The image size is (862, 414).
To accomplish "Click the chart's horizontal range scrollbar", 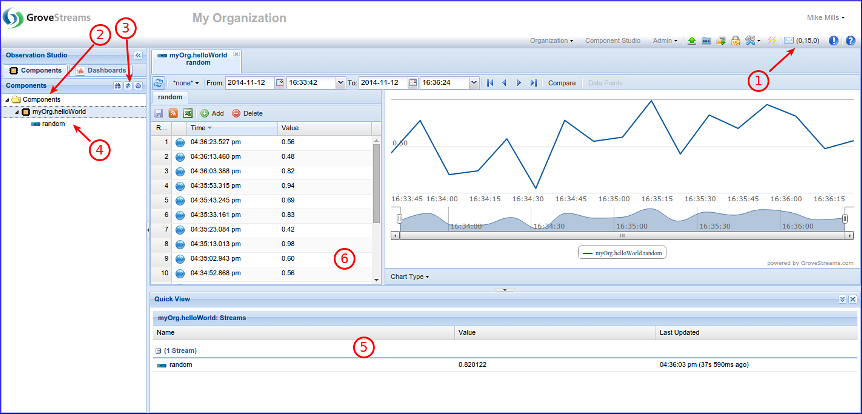I will tap(620, 235).
